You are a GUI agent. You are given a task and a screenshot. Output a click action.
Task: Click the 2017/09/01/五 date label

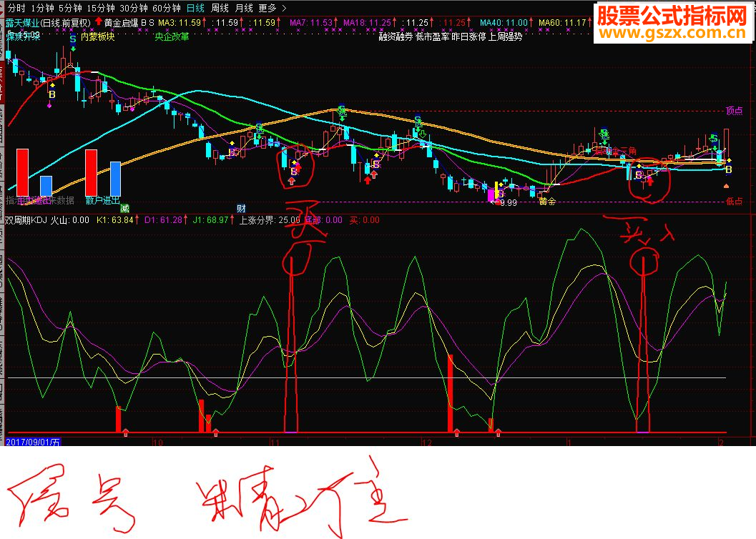[34, 442]
